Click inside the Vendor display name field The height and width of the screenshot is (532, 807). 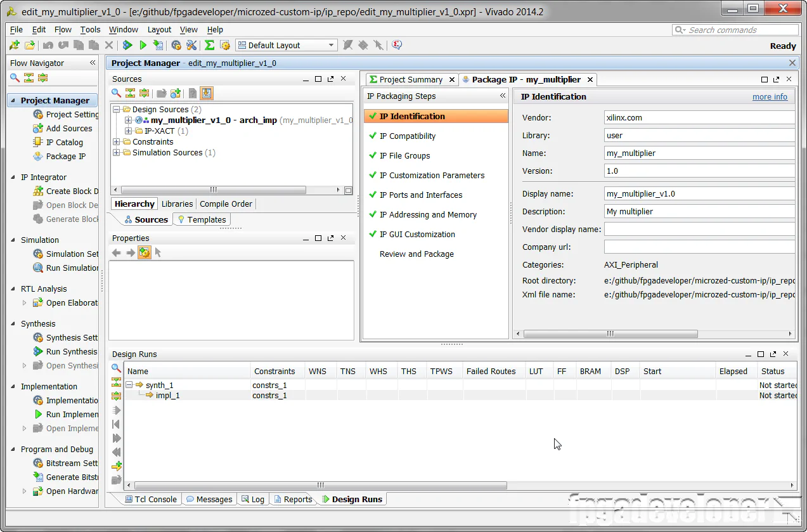pyautogui.click(x=697, y=229)
